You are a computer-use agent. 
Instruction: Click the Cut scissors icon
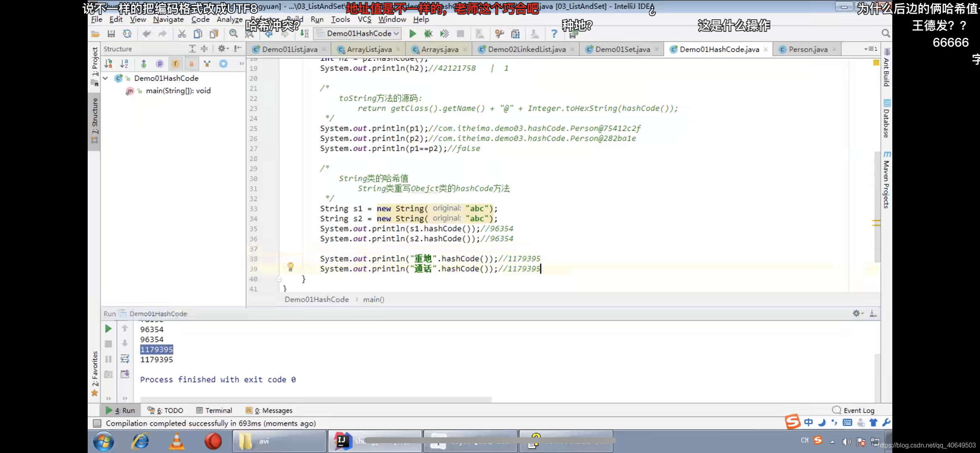click(x=182, y=34)
